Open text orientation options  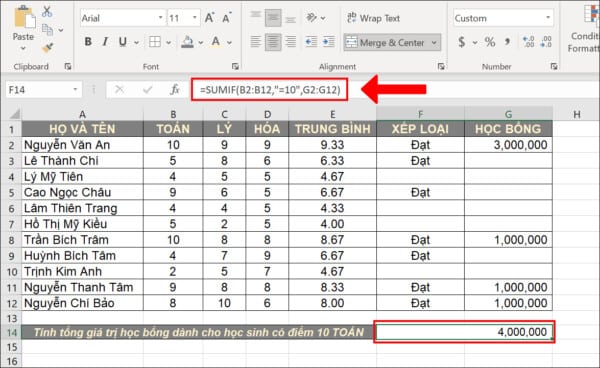(316, 18)
